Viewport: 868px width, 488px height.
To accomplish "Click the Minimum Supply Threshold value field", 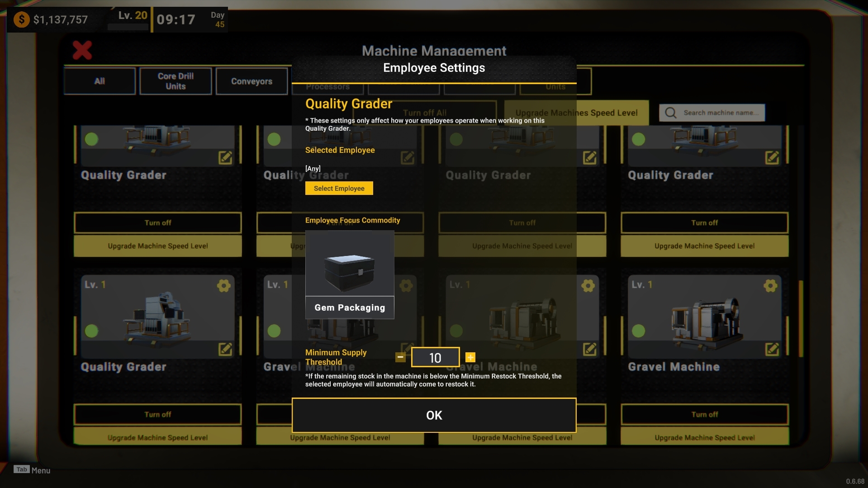I will 435,357.
